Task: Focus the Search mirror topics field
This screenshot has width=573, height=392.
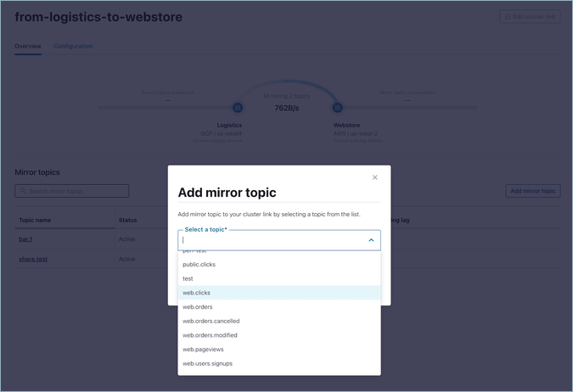Action: [x=72, y=191]
